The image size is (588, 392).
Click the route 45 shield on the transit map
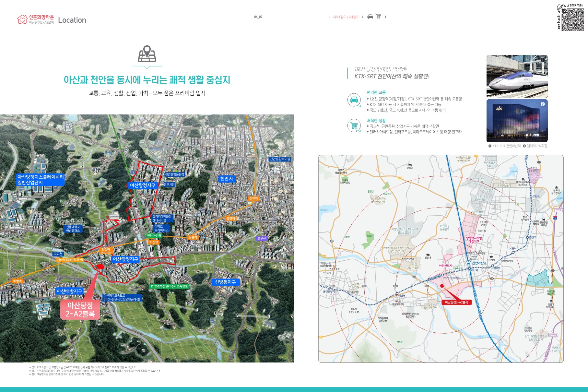332,241
